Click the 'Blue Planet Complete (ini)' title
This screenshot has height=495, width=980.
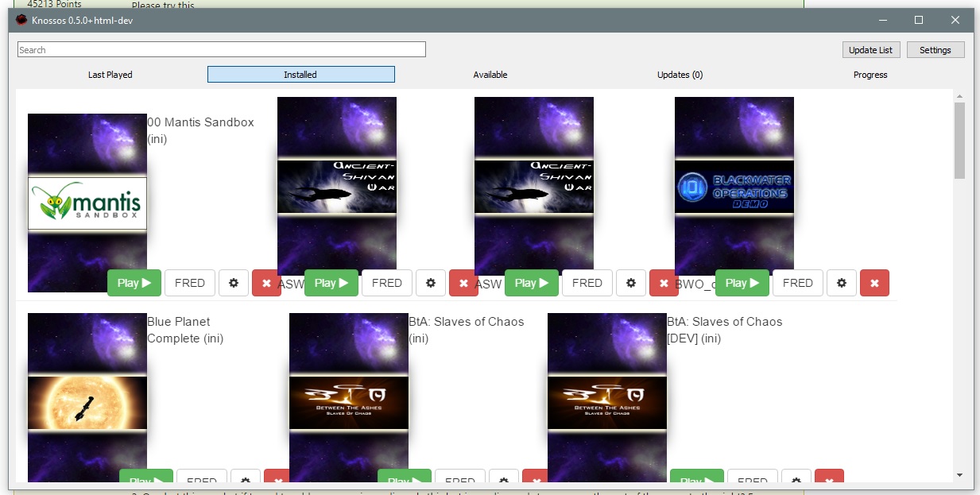click(185, 330)
